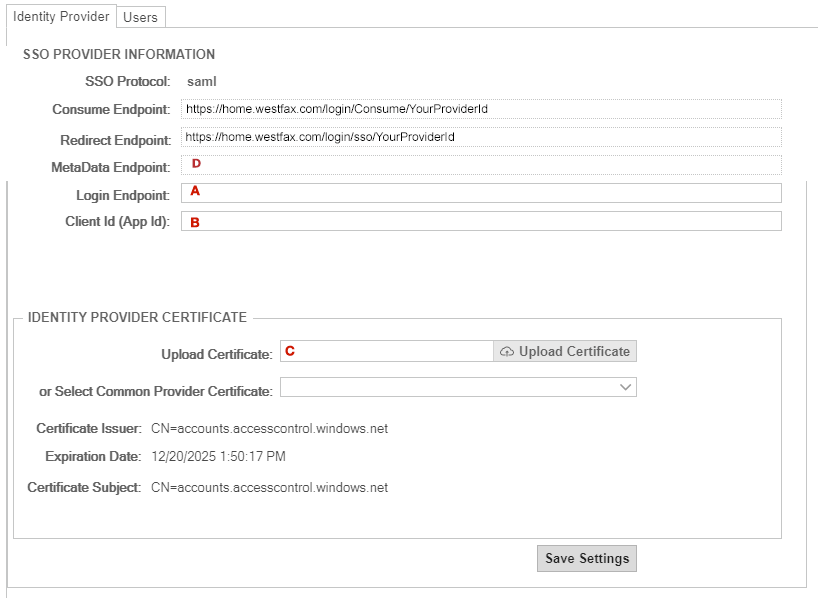Click the Consume Endpoint URL field

(480, 108)
